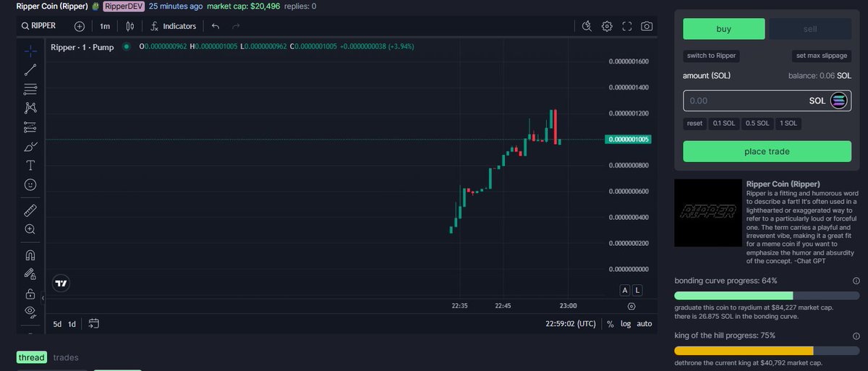The height and width of the screenshot is (371, 868).
Task: Toggle log scale on the chart
Action: point(626,324)
